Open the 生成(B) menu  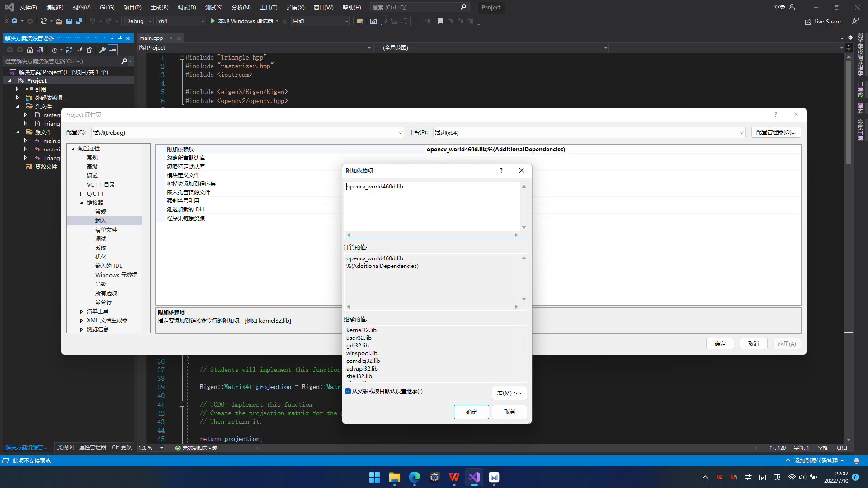159,7
